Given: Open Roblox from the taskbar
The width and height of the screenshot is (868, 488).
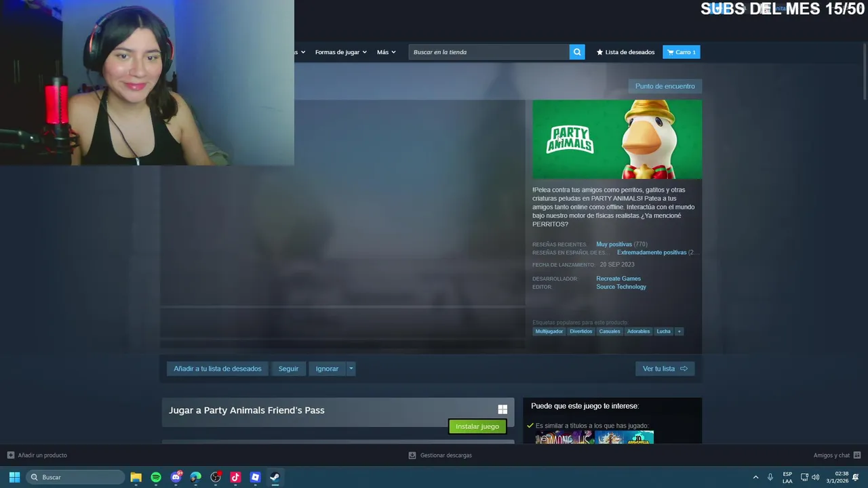Looking at the screenshot, I should (x=255, y=477).
